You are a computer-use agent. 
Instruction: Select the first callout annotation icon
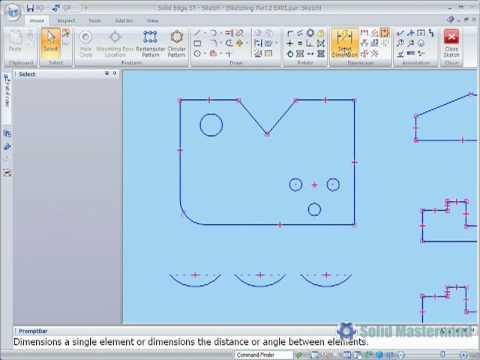[401, 33]
